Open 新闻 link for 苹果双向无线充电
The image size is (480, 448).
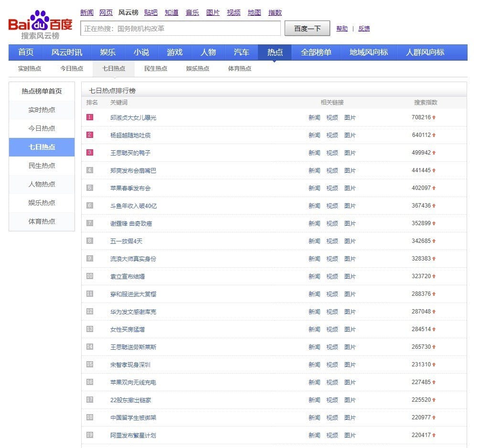click(314, 383)
